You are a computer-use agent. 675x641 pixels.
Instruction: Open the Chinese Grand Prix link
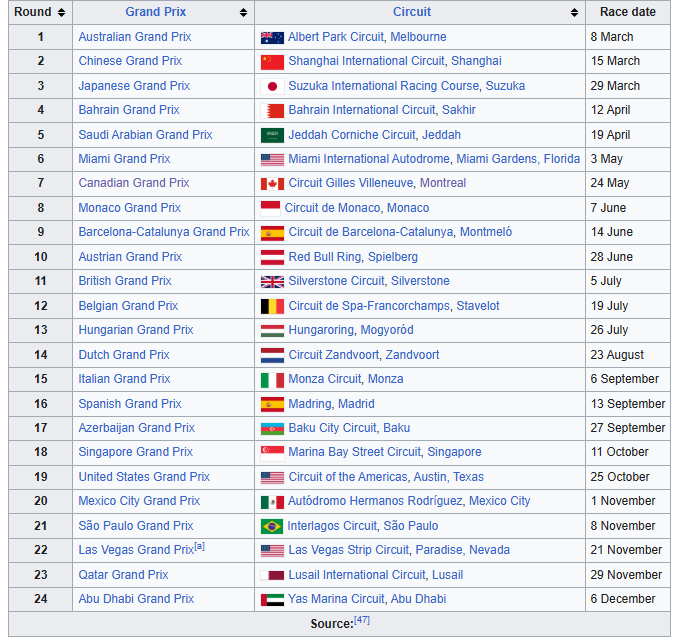[130, 61]
